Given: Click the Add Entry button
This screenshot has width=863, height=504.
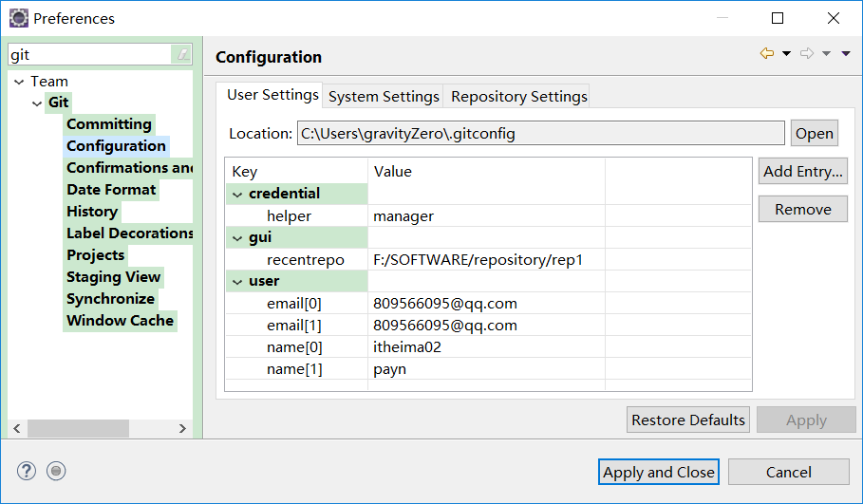Looking at the screenshot, I should 802,172.
